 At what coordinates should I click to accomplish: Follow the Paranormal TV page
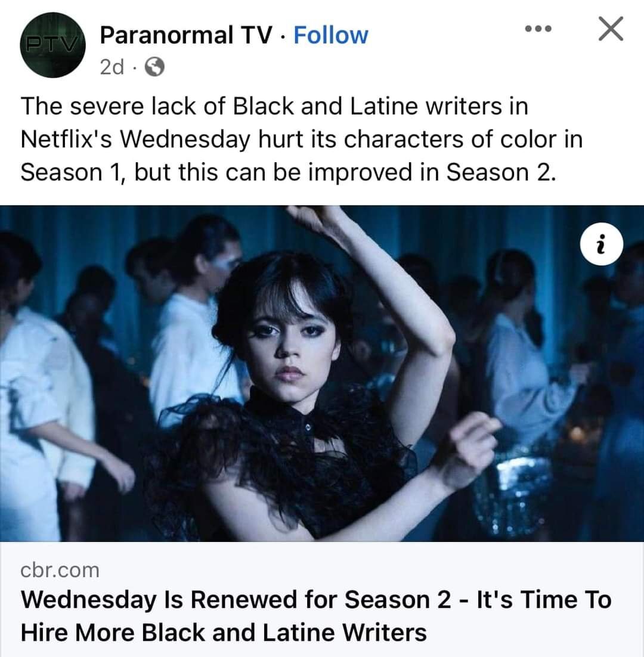point(330,35)
